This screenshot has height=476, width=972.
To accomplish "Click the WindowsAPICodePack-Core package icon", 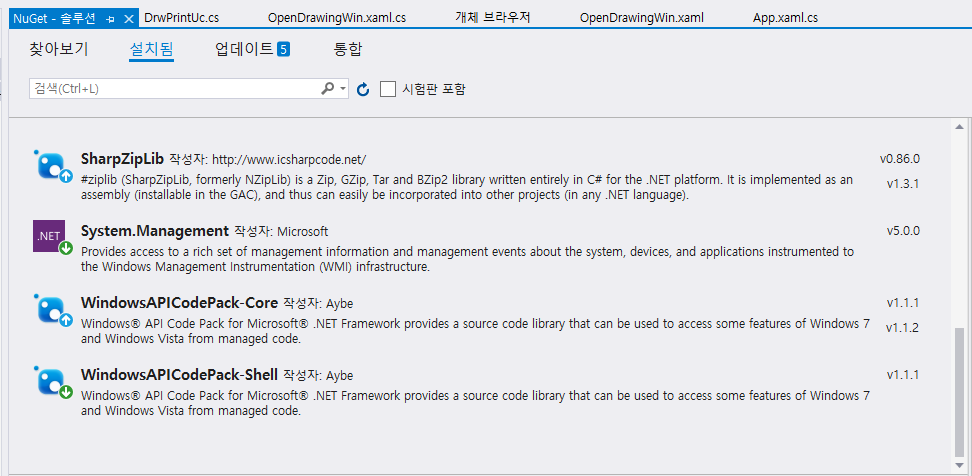I will 52,309.
